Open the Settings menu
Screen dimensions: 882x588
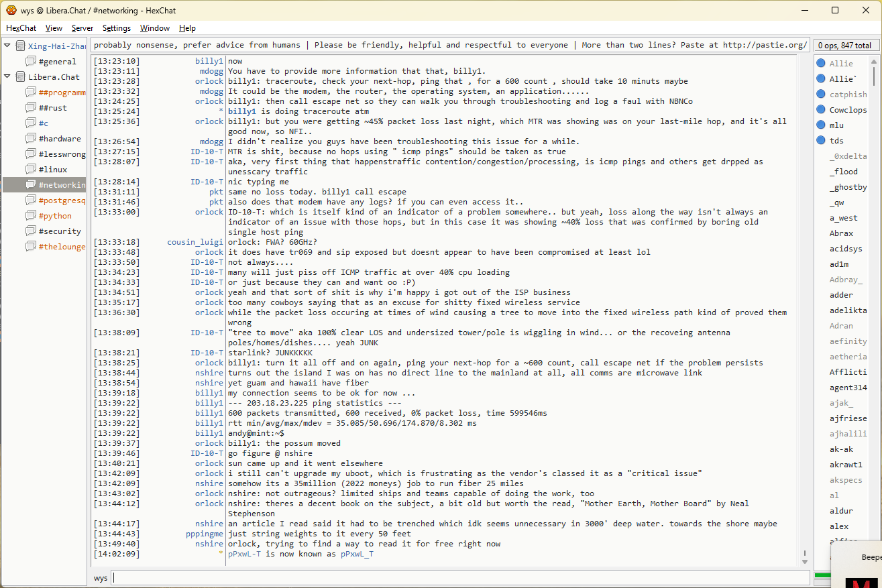tap(117, 28)
